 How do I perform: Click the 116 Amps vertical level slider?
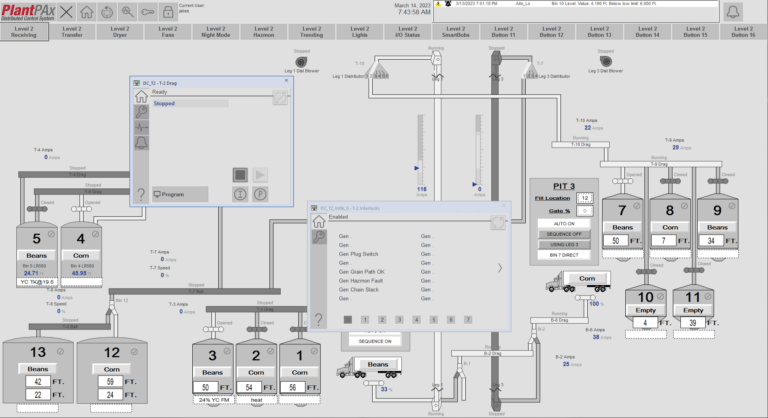point(421,150)
